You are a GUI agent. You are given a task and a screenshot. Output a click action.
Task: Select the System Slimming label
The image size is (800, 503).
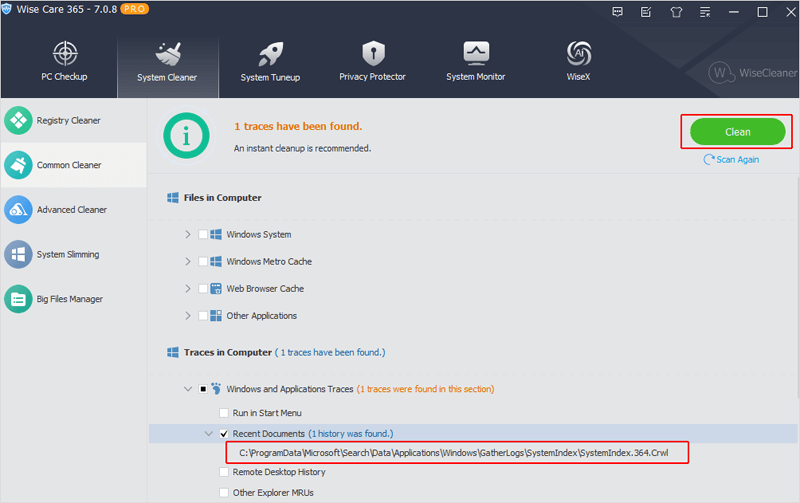(68, 254)
